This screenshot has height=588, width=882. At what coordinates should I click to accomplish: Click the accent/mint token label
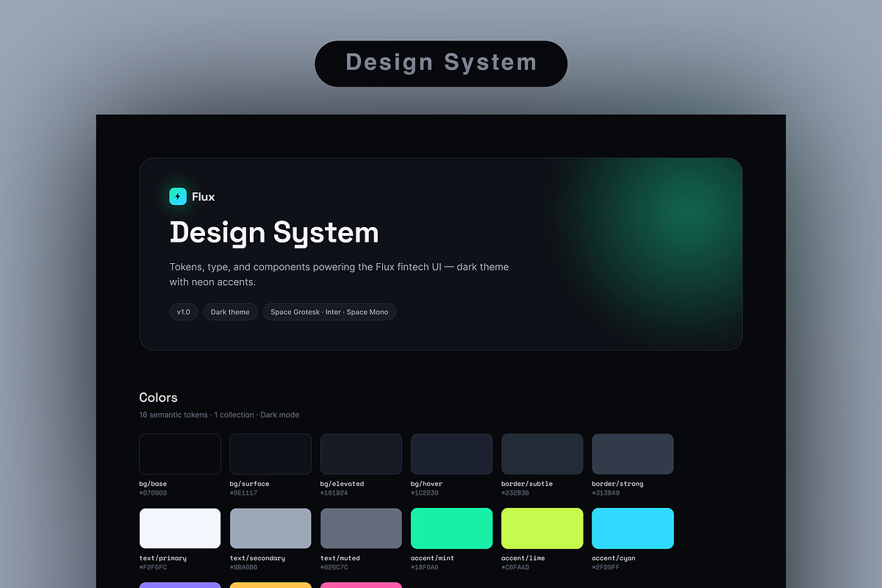[432, 558]
